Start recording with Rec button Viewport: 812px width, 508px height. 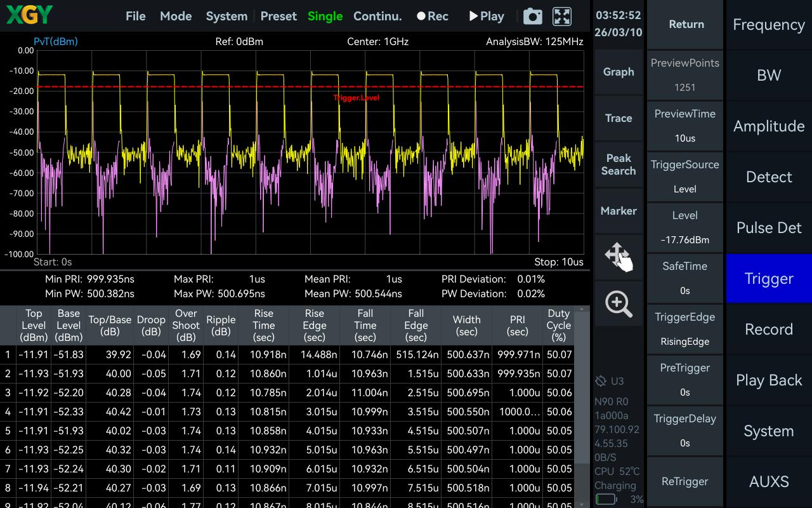pos(433,17)
